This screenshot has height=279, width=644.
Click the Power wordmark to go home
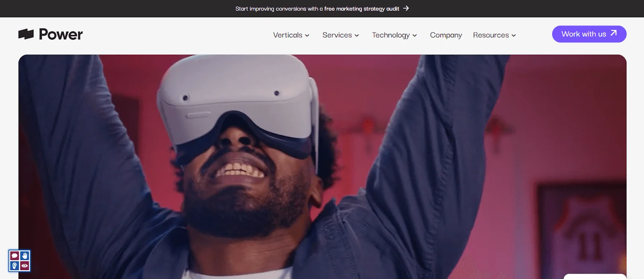[61, 35]
